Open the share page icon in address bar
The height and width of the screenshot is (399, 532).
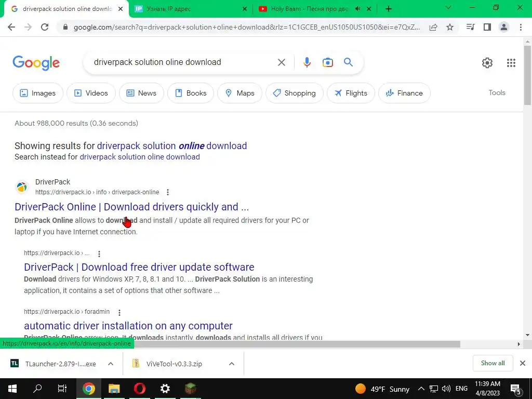point(433,27)
